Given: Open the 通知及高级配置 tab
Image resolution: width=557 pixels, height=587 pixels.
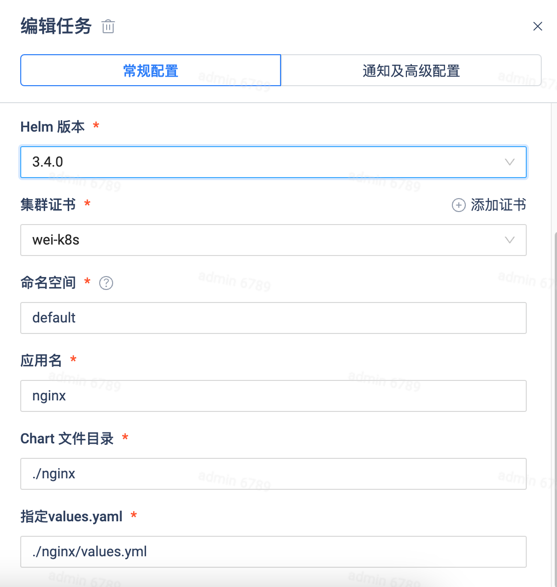Looking at the screenshot, I should (411, 70).
